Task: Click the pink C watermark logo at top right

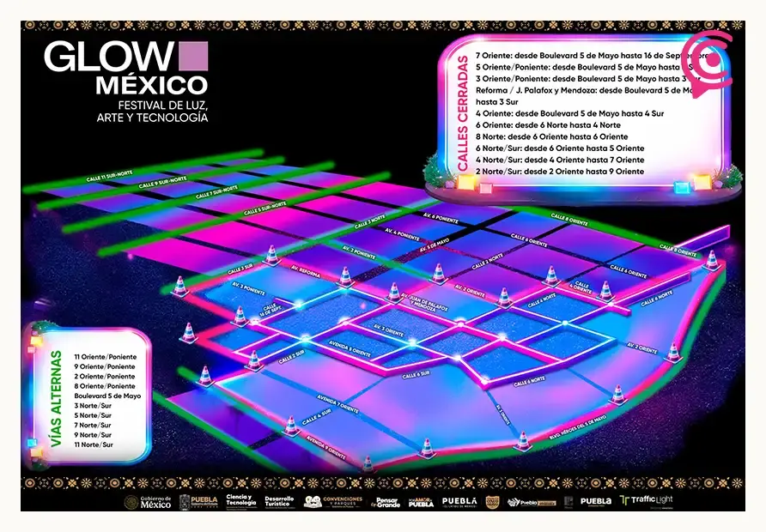Action: [x=708, y=63]
